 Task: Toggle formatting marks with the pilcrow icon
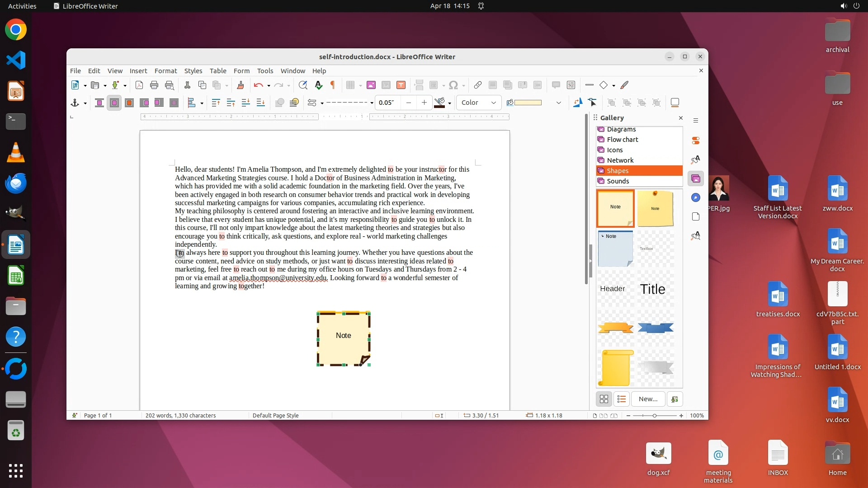[333, 85]
